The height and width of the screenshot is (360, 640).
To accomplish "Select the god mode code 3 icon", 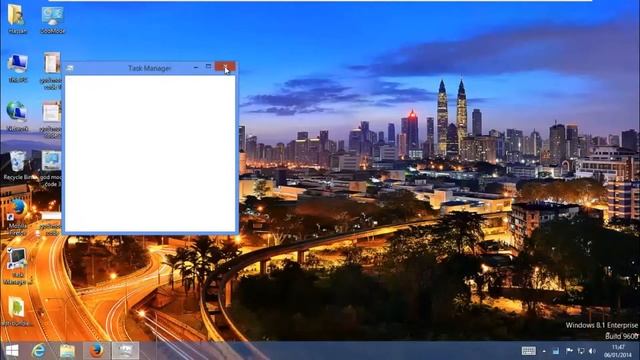I will pyautogui.click(x=51, y=168).
